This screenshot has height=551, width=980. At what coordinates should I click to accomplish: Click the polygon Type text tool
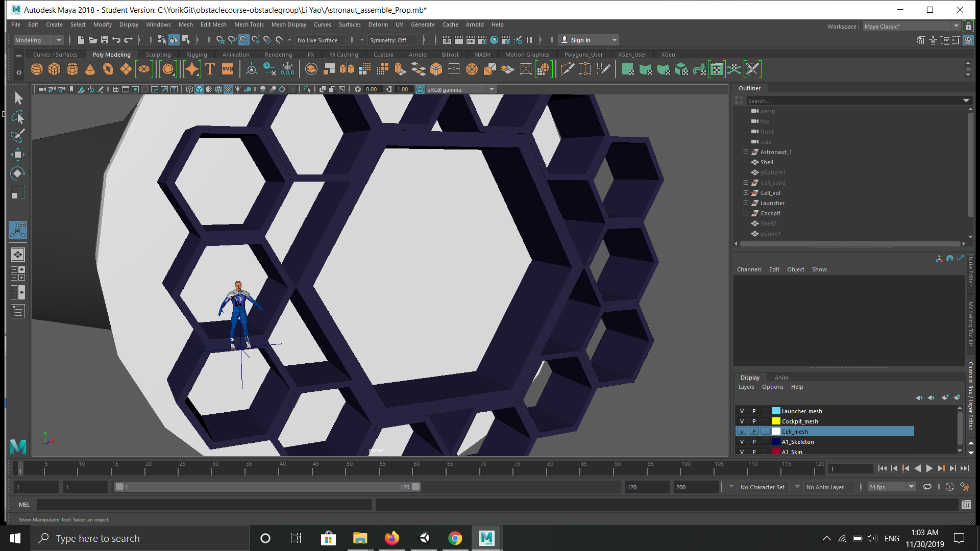coord(210,69)
